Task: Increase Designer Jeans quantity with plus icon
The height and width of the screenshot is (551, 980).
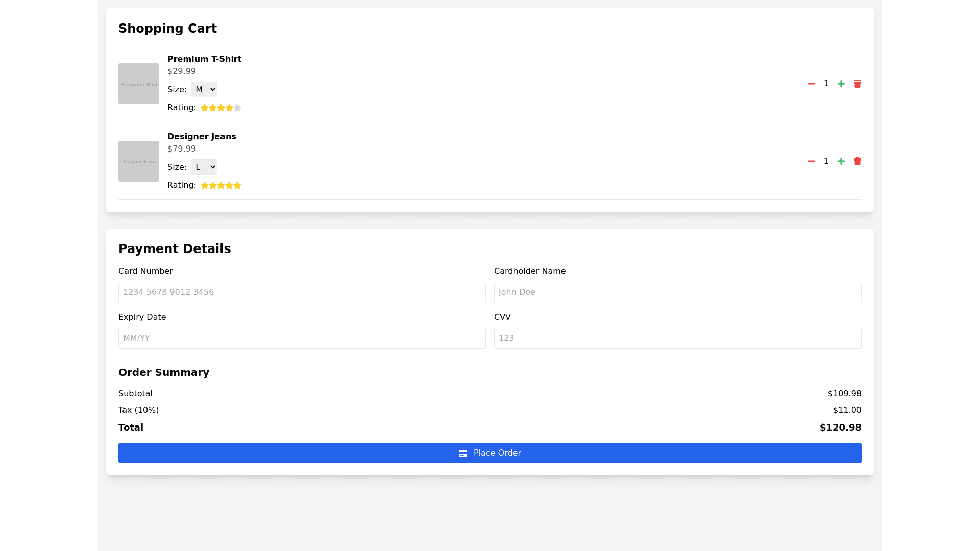Action: click(x=841, y=161)
